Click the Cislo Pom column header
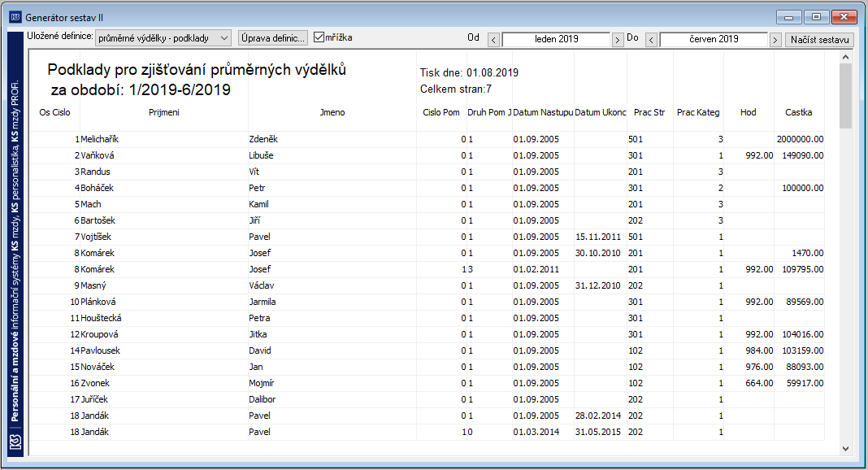Viewport: 868px width, 470px height. (x=441, y=112)
